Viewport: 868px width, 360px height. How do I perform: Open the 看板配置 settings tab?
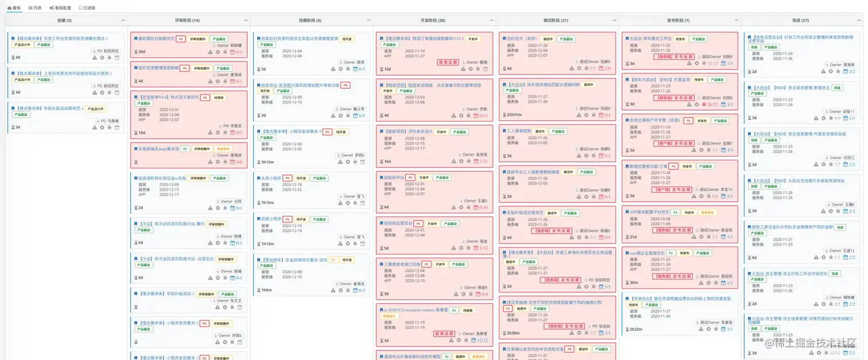(60, 8)
